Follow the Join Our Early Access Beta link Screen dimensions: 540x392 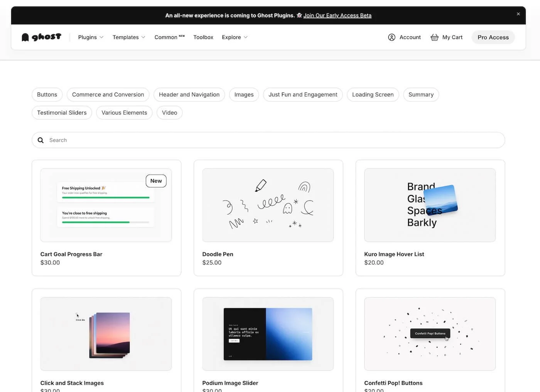337,15
